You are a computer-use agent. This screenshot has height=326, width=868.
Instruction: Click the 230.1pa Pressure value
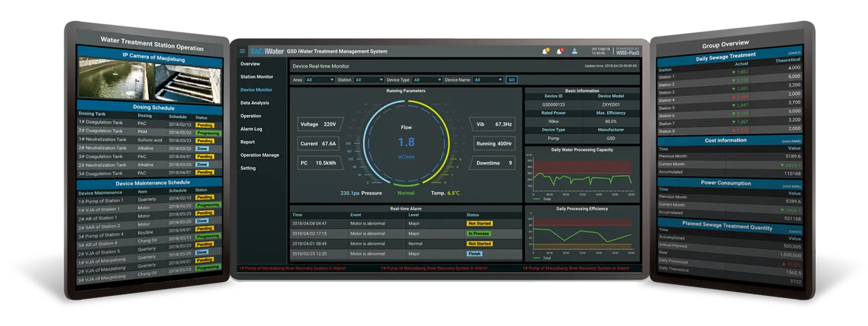pyautogui.click(x=361, y=193)
